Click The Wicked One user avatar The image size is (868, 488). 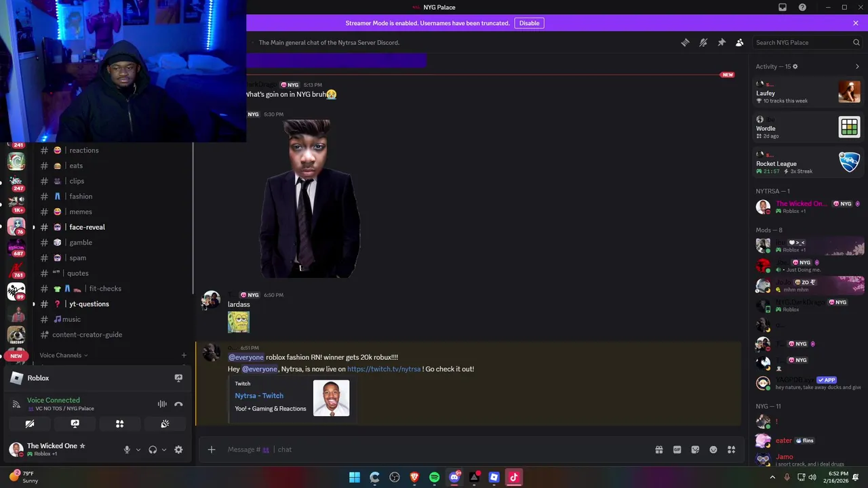(16, 449)
